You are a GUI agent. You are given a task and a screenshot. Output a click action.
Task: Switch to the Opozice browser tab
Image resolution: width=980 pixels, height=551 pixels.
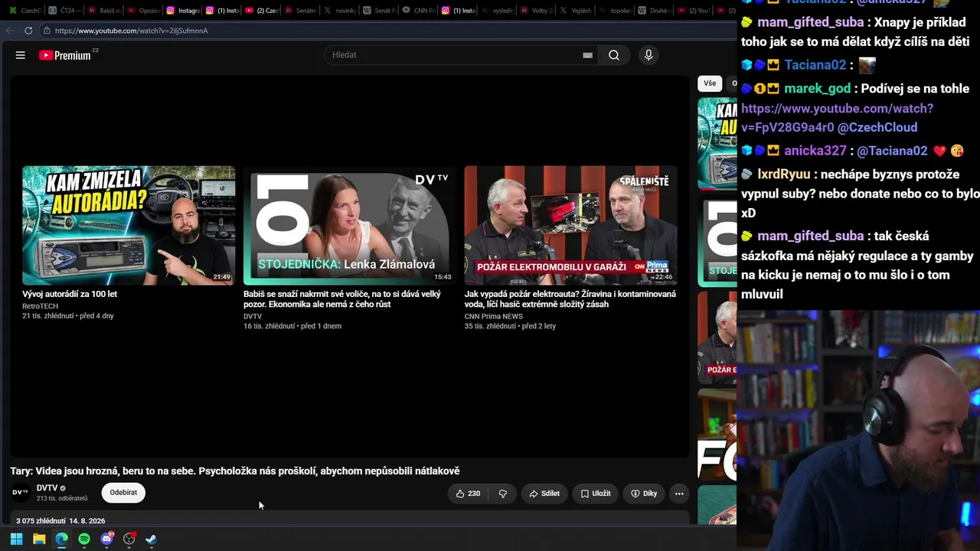pos(142,11)
